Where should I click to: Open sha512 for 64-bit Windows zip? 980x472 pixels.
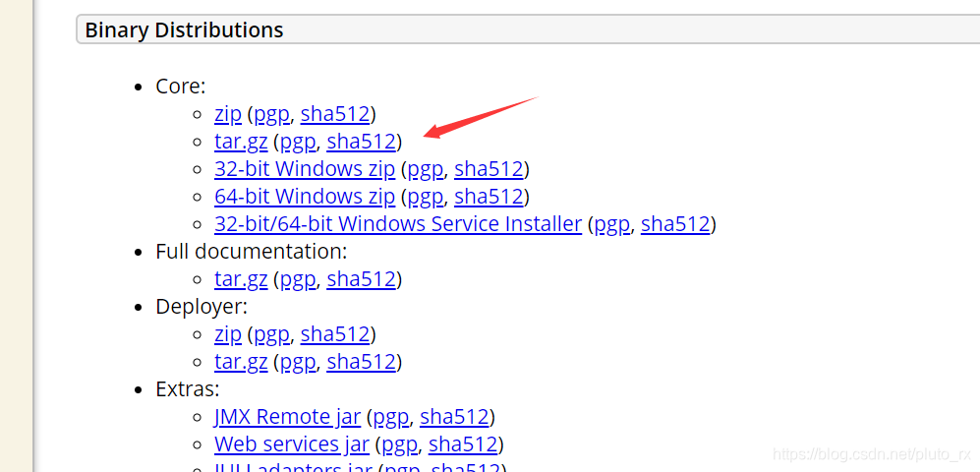[x=489, y=197]
